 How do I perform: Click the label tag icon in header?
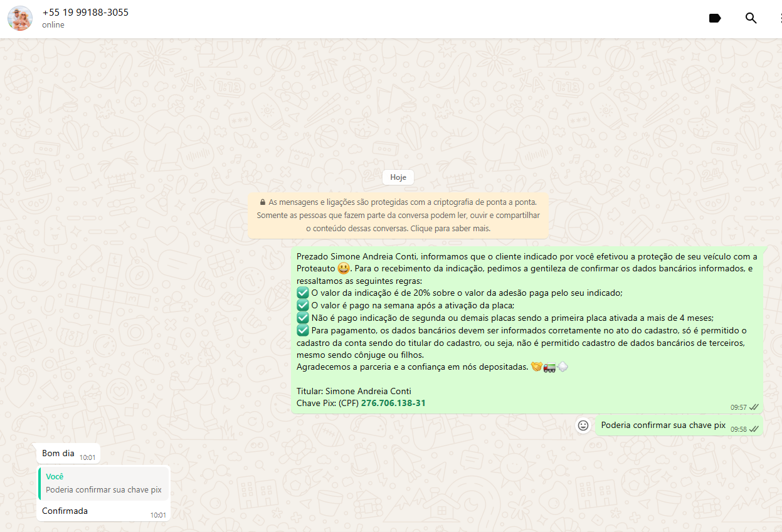click(x=714, y=18)
